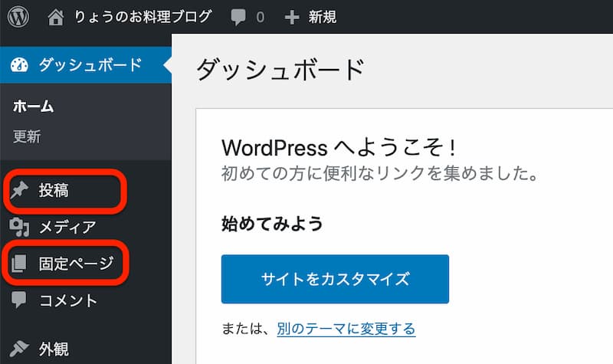The image size is (613, 364).
Task: Click the dashboard gauge icon
Action: pyautogui.click(x=19, y=65)
